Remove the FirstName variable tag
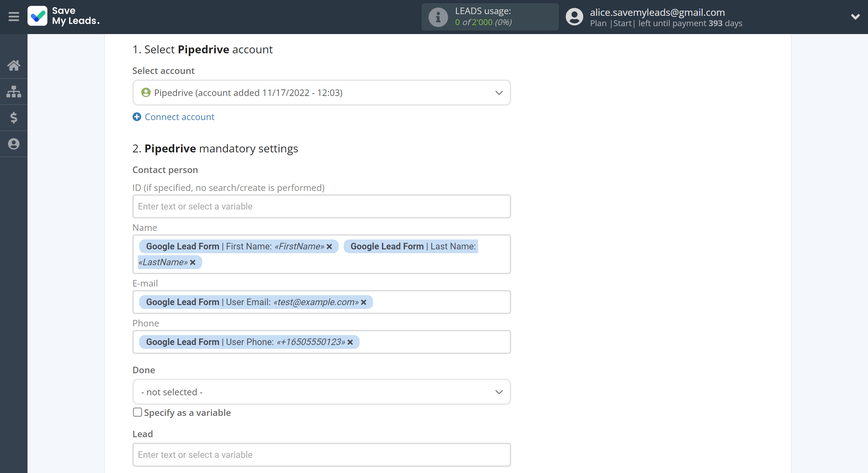Image resolution: width=868 pixels, height=473 pixels. tap(329, 247)
